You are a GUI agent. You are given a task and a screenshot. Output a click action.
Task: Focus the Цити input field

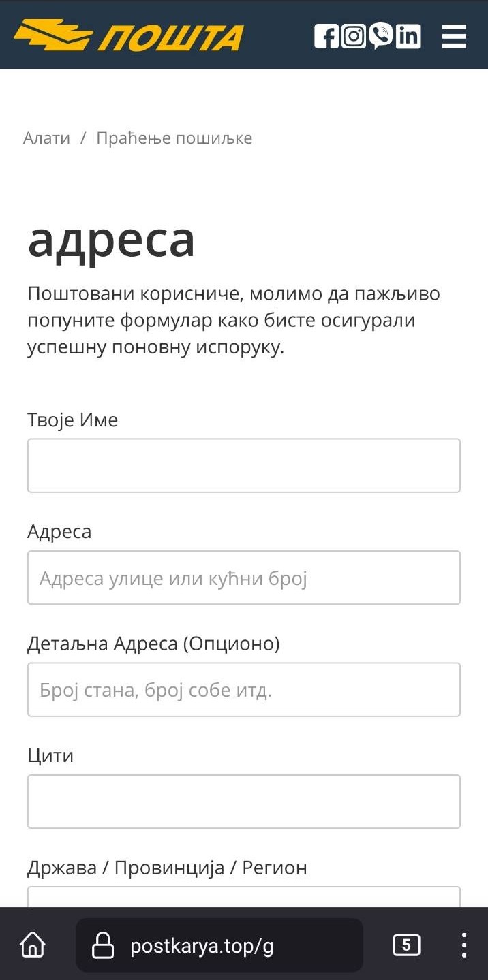244,802
